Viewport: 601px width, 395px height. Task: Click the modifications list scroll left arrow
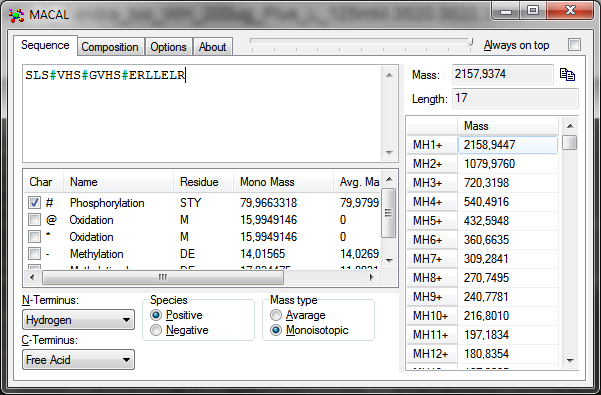pyautogui.click(x=32, y=277)
